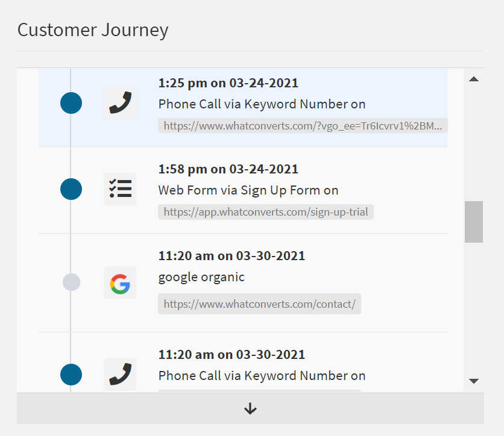
Task: Open the whatconverts.com/contact/ link
Action: tap(259, 304)
